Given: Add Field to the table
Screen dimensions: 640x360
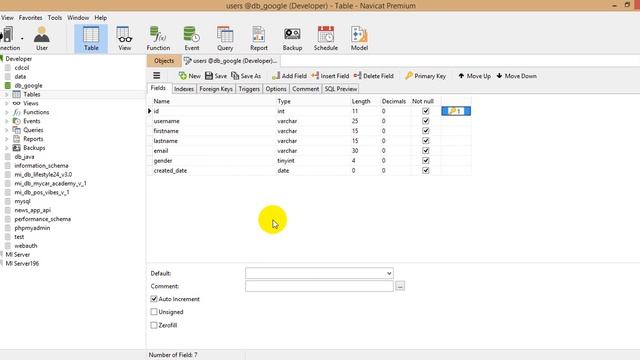Looking at the screenshot, I should tap(289, 76).
